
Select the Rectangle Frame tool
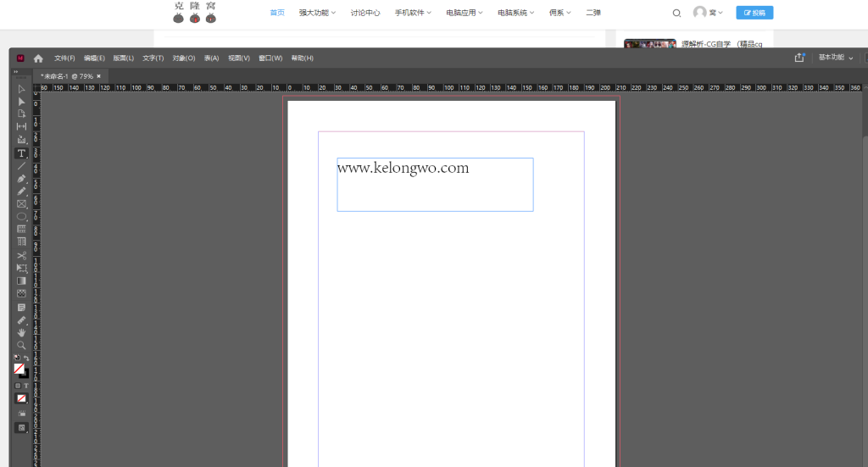point(21,204)
